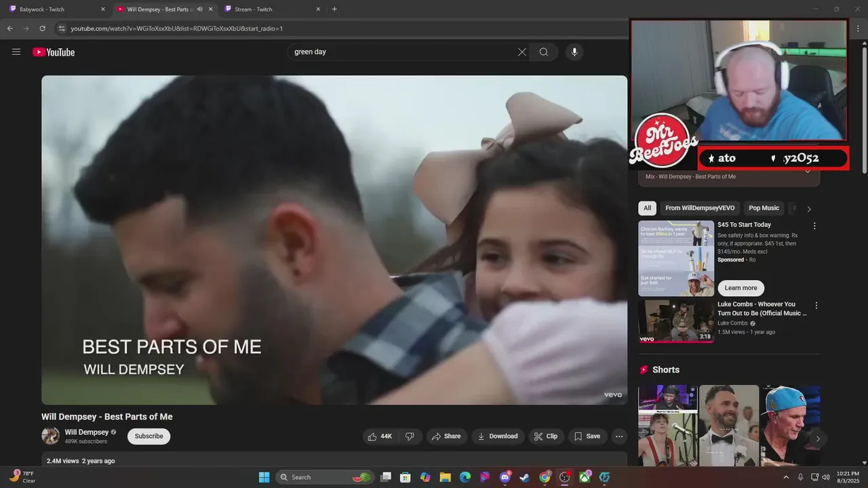Close the 'Babywock - Twitch' tab
Image resolution: width=868 pixels, height=488 pixels.
[103, 9]
